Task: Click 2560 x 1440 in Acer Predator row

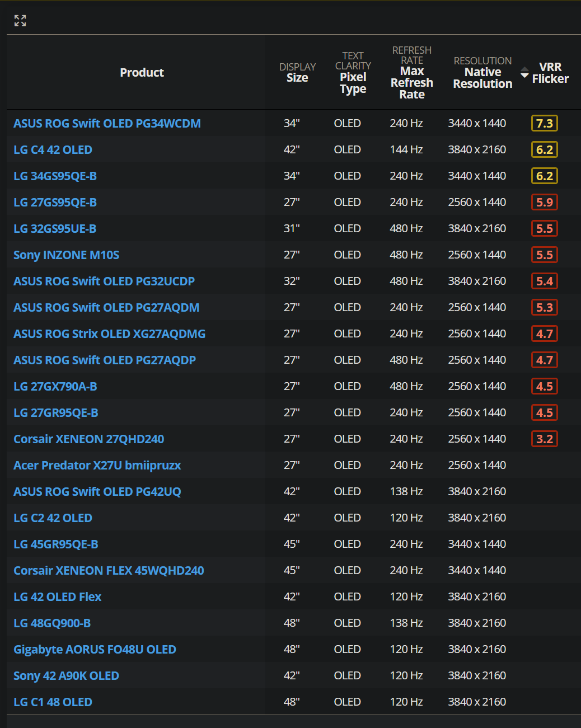Action: click(x=477, y=465)
